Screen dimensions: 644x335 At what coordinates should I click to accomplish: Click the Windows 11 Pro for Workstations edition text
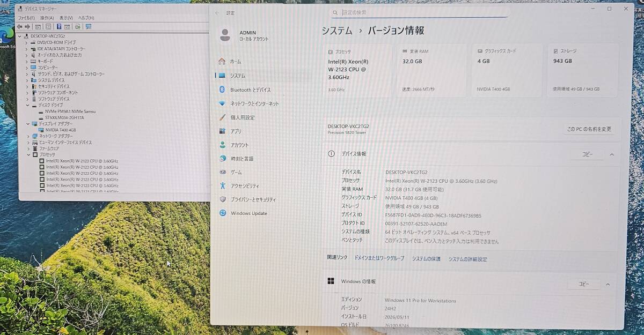coord(420,301)
